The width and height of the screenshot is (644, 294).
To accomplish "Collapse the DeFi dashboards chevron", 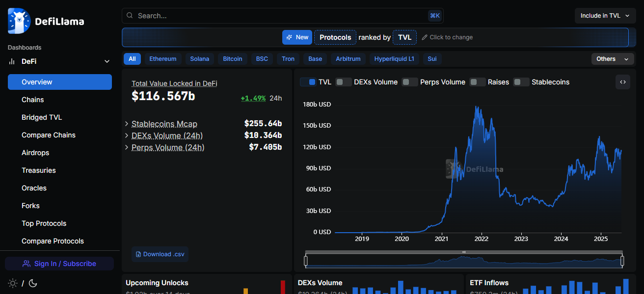I will [107, 61].
